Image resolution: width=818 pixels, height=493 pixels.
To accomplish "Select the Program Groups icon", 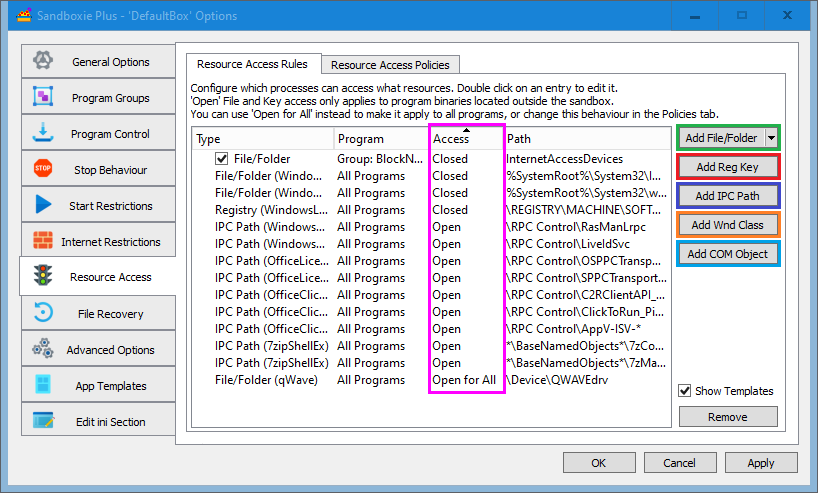I will (x=43, y=97).
